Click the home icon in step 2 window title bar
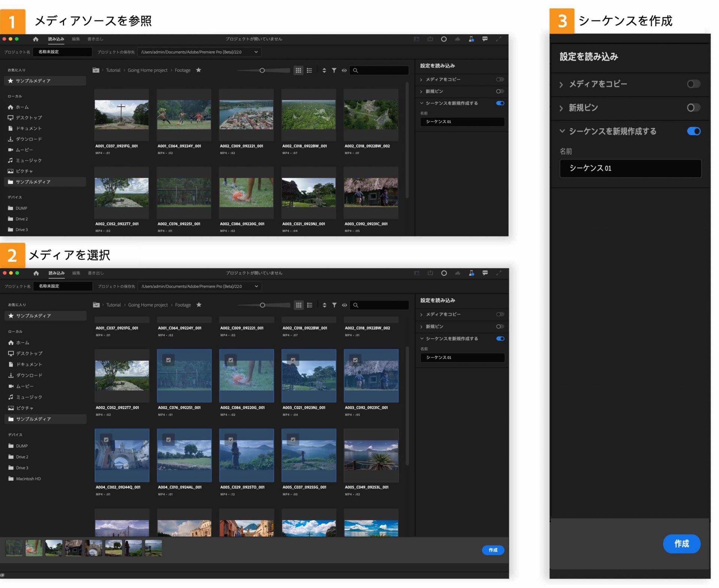 36,273
